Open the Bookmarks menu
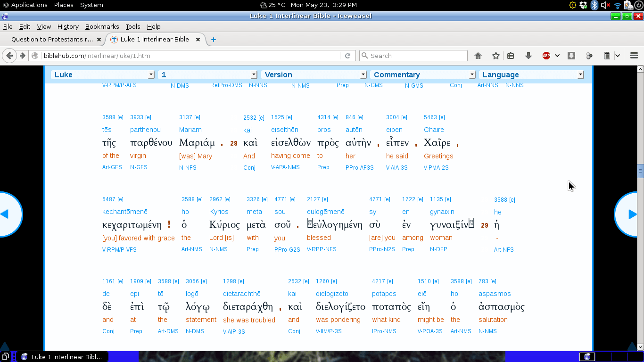 102,27
